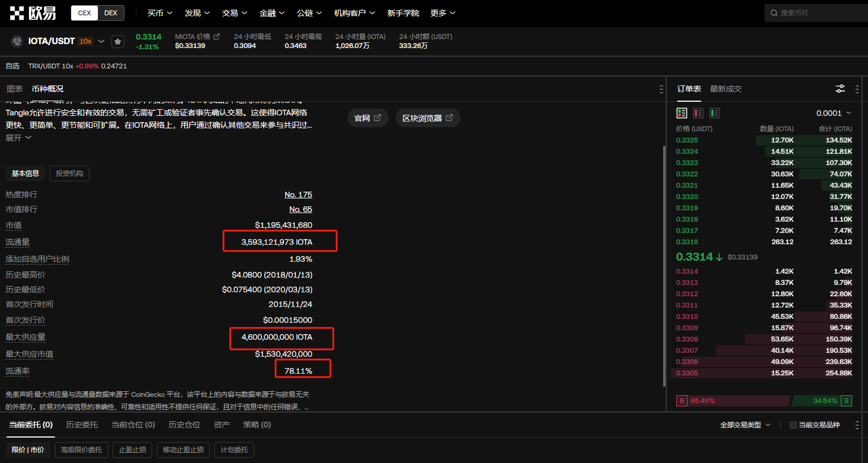Filter orders by 计划委托
The height and width of the screenshot is (463, 868).
click(x=234, y=450)
